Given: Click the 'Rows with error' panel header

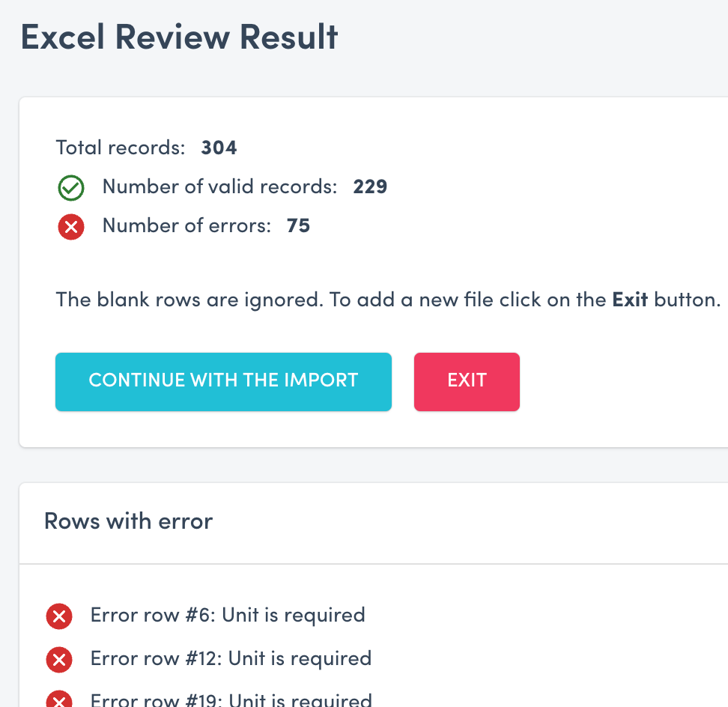Looking at the screenshot, I should click(128, 521).
